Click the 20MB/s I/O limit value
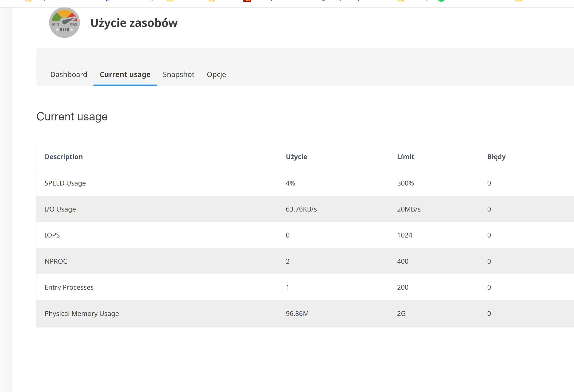 click(x=409, y=209)
